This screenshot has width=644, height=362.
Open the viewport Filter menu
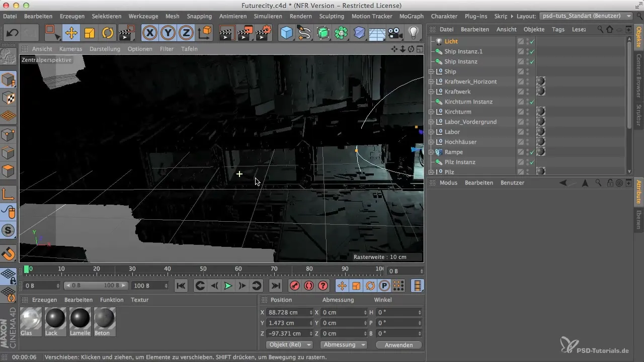pos(167,49)
